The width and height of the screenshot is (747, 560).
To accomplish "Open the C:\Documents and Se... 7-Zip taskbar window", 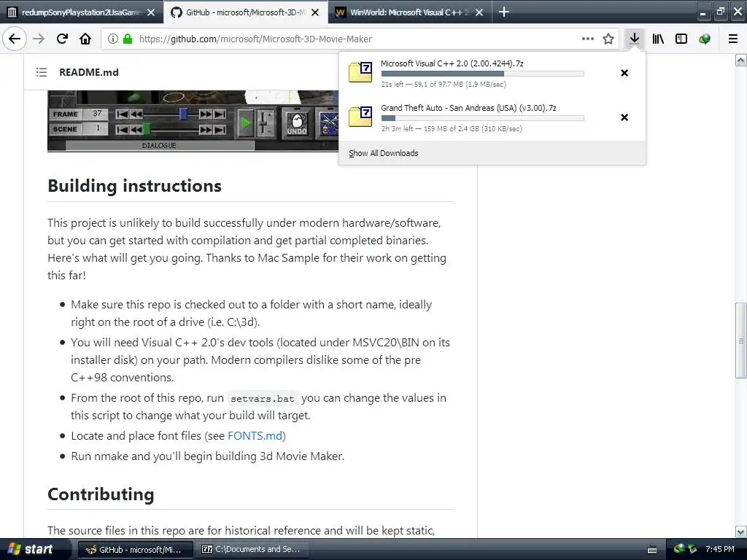I will [x=252, y=550].
